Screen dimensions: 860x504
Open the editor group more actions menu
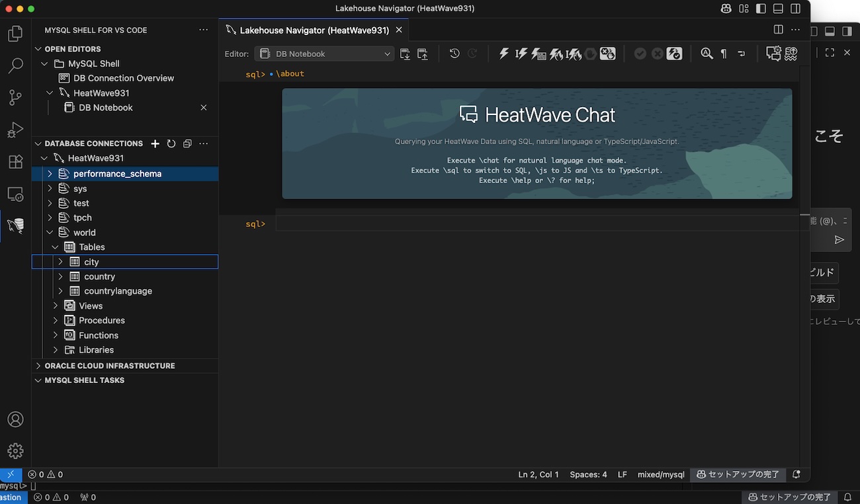(796, 30)
